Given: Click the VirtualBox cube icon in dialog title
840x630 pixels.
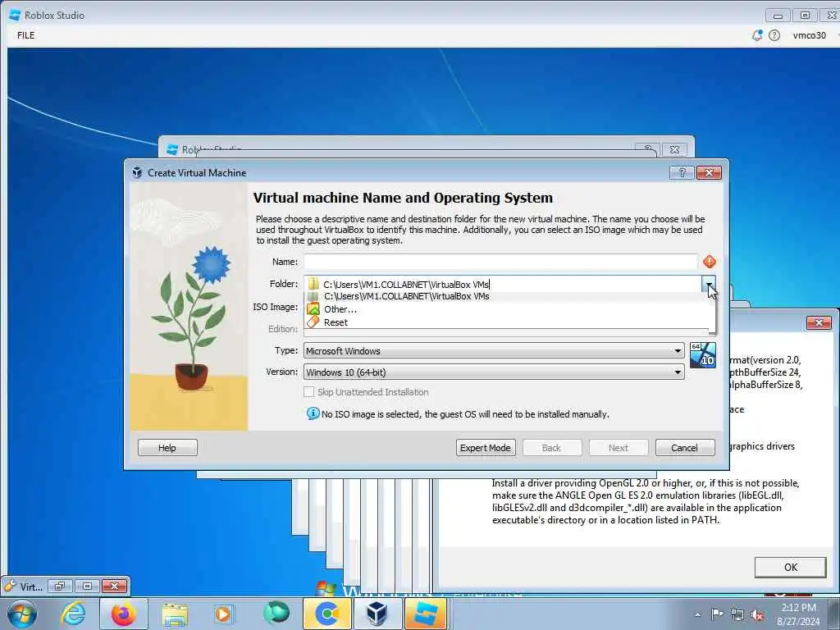Looking at the screenshot, I should tap(137, 172).
